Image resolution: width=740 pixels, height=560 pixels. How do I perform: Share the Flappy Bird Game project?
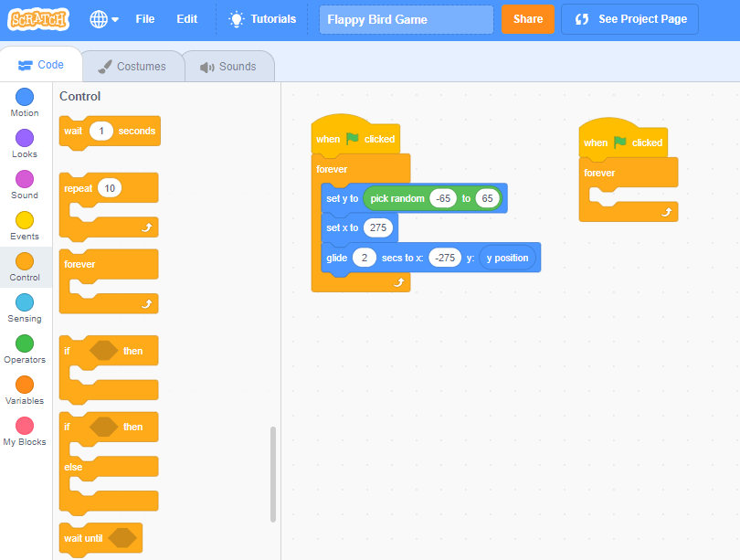[528, 18]
